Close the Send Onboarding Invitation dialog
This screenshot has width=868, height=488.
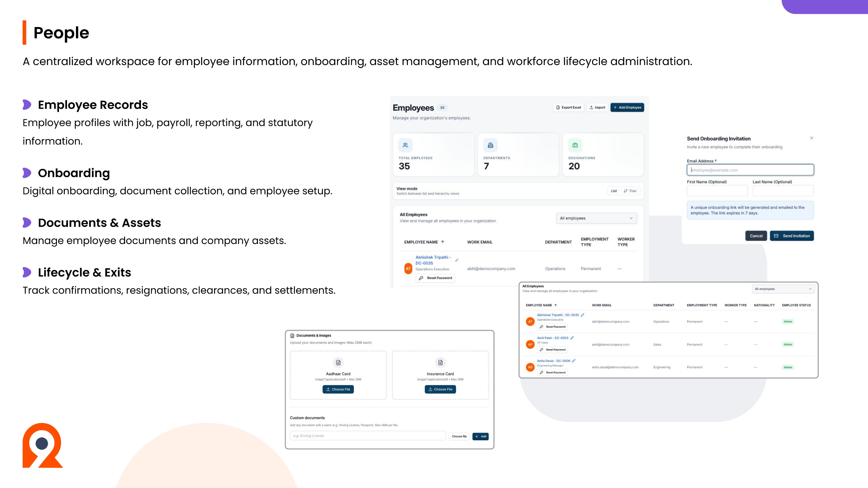click(812, 138)
